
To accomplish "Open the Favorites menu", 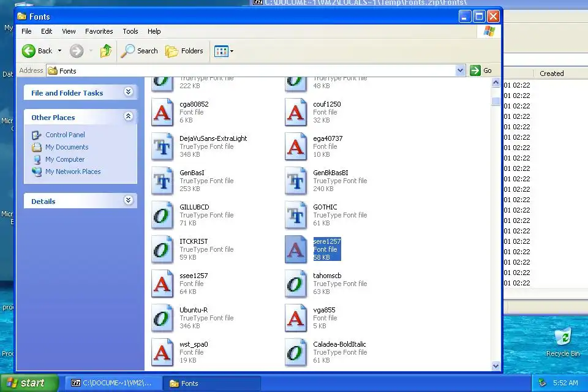I will (99, 31).
